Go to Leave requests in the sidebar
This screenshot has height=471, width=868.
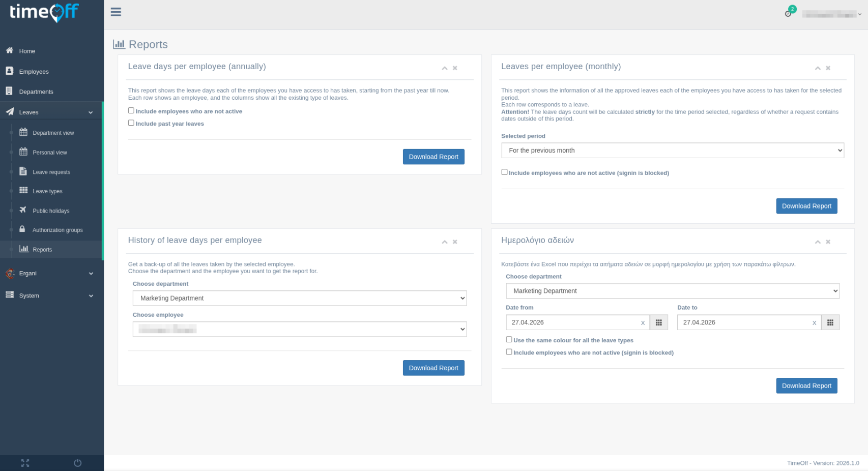click(51, 171)
